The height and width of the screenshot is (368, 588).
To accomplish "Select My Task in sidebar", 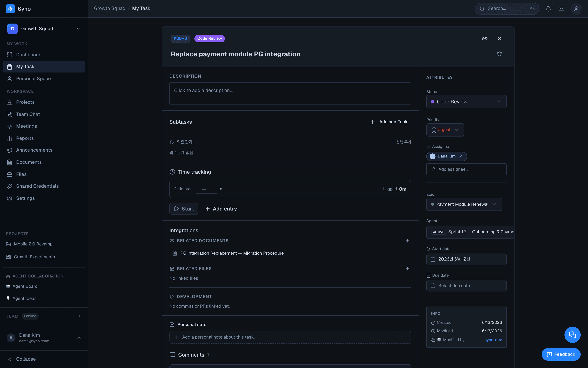I will click(44, 67).
